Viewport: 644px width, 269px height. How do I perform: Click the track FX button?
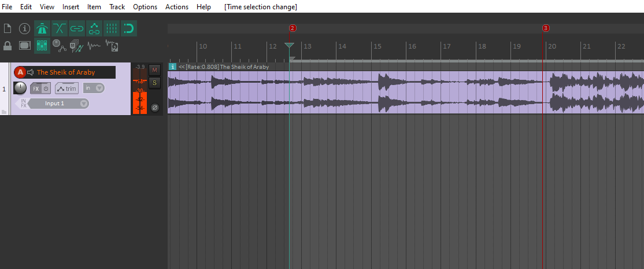click(x=36, y=89)
